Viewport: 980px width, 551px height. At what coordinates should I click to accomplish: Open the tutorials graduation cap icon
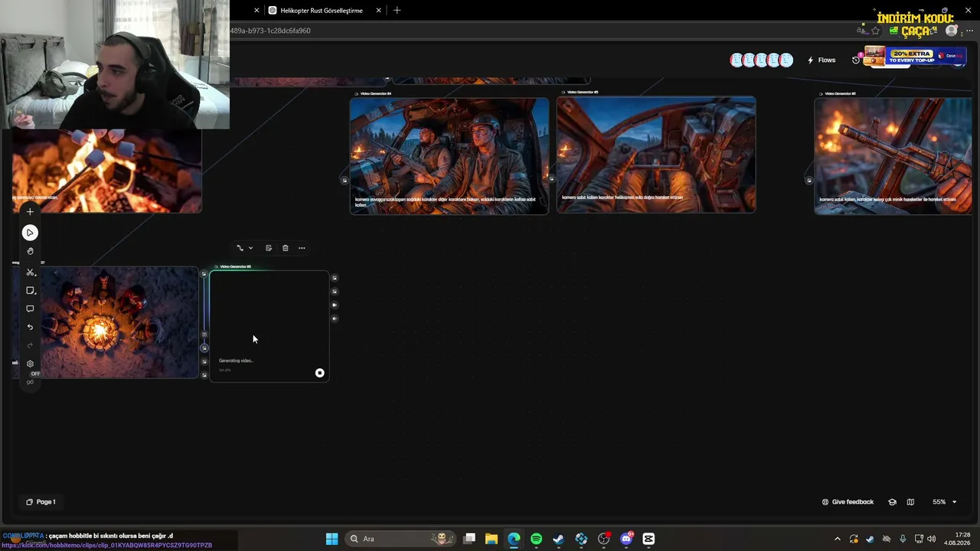coord(892,502)
